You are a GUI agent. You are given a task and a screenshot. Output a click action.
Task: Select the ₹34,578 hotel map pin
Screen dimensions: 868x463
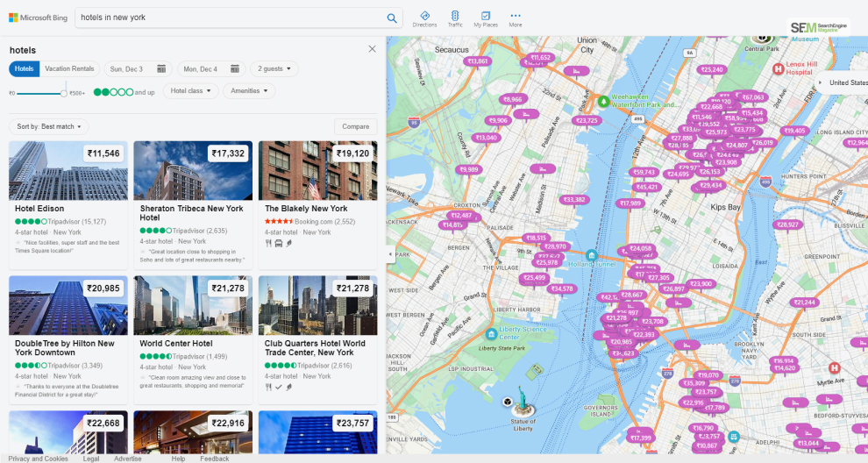tap(562, 289)
